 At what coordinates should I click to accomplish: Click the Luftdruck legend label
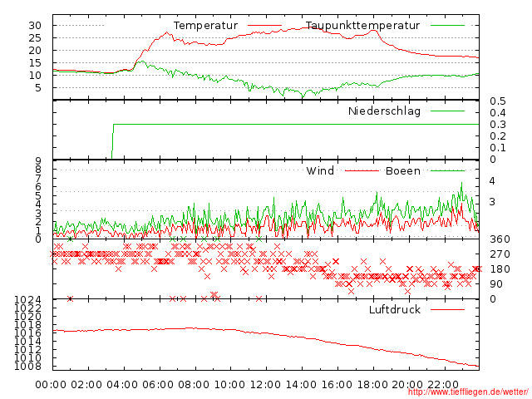tap(395, 309)
